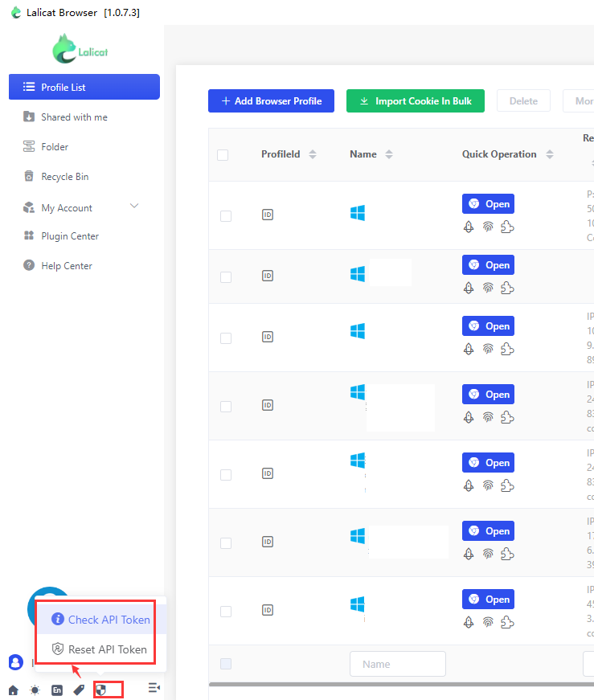This screenshot has height=700, width=594.
Task: Click Add Browser Profile button
Action: click(271, 101)
